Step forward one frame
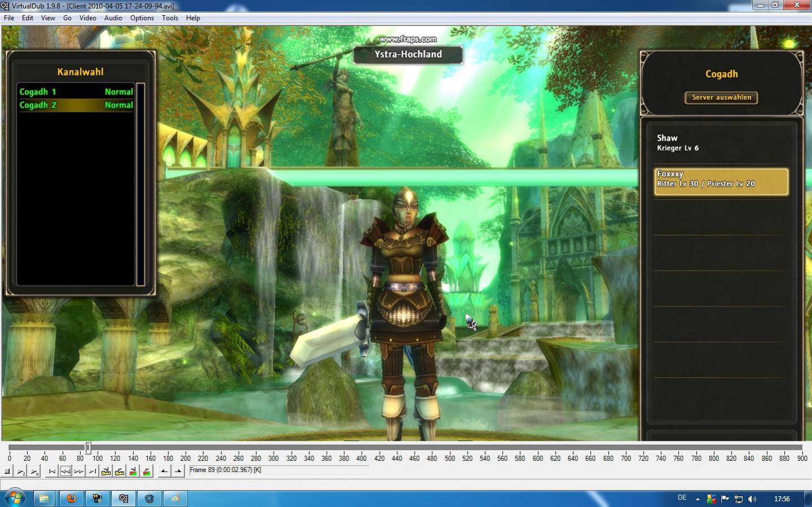The image size is (812, 507). coord(79,471)
